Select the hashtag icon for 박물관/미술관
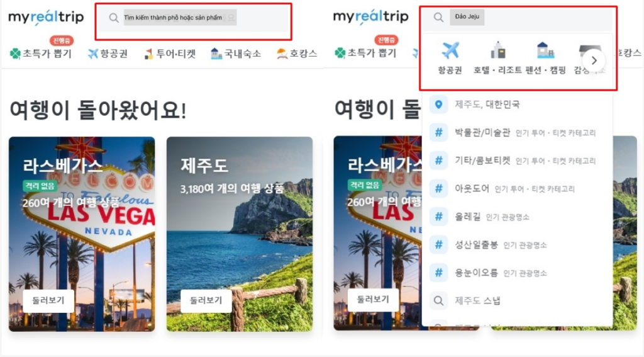 point(438,132)
